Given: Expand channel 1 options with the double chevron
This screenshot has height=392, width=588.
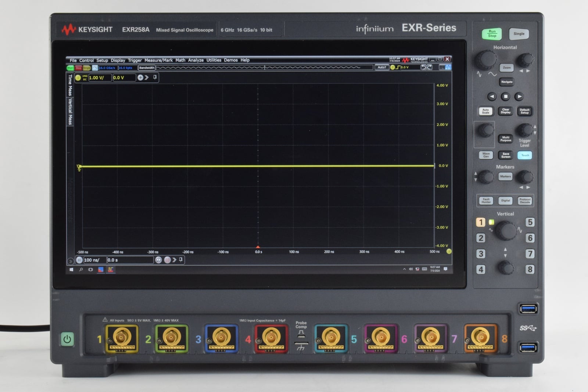Looking at the screenshot, I should (x=147, y=78).
